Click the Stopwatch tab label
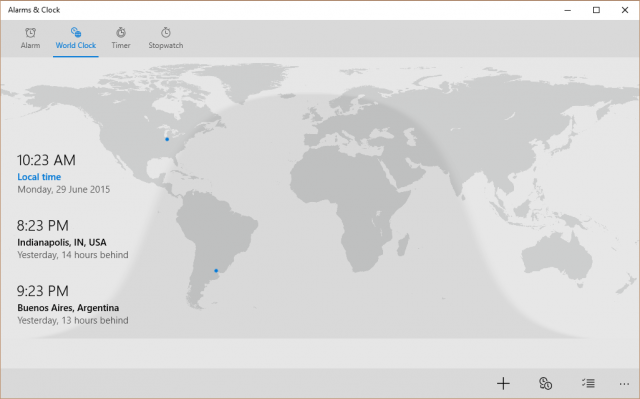The image size is (640, 399). (x=165, y=45)
